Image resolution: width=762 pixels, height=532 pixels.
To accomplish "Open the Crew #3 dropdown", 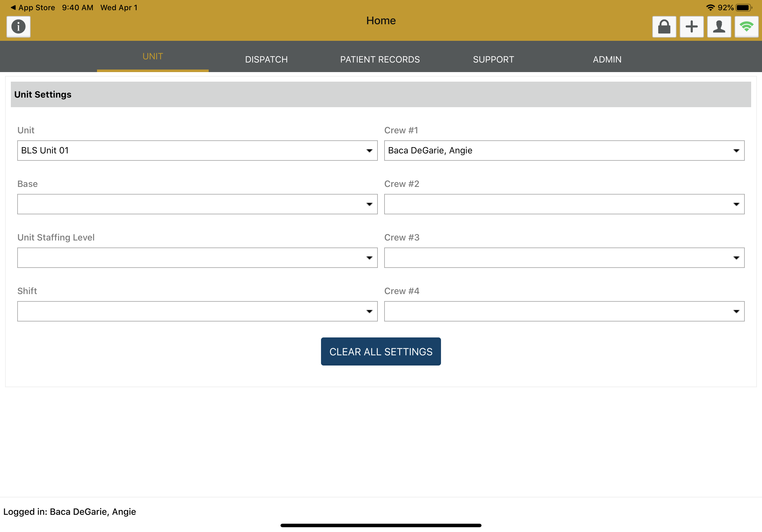I will (x=564, y=258).
